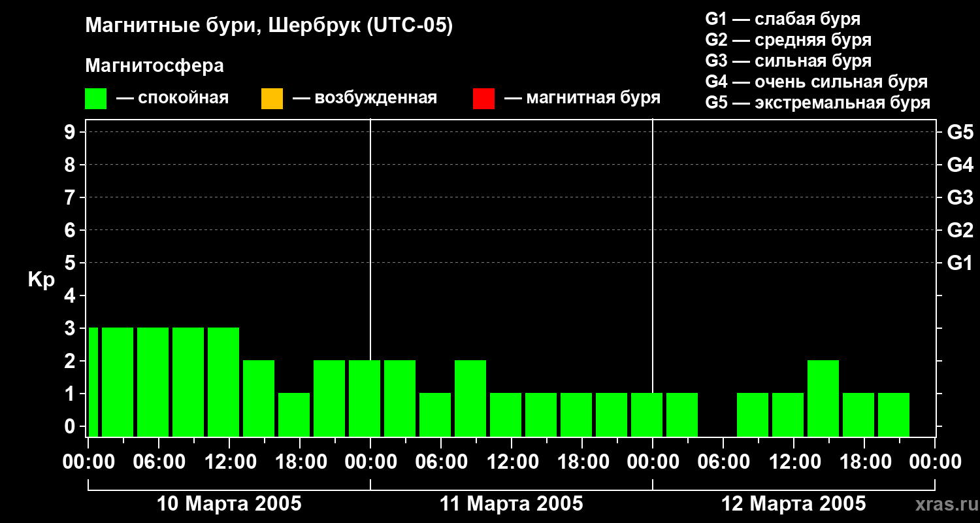Click the 'G5' label on right axis
This screenshot has height=523, width=980.
[x=960, y=132]
